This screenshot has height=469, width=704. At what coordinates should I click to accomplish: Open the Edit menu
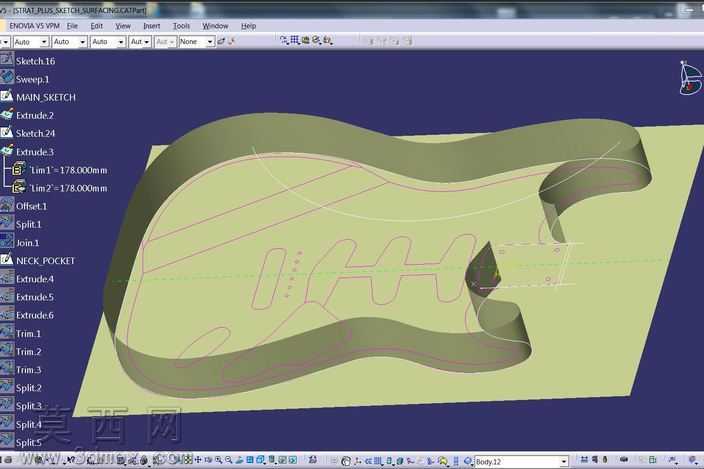(x=97, y=26)
